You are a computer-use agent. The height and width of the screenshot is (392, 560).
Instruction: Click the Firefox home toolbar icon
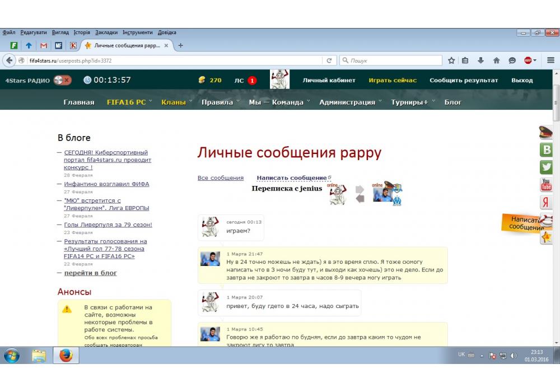pyautogui.click(x=496, y=60)
